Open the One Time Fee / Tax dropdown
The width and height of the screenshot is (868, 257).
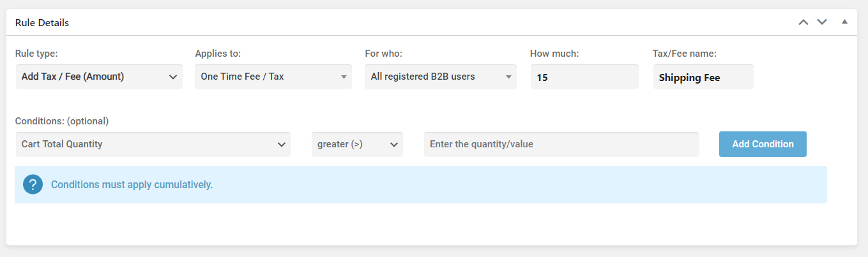pyautogui.click(x=273, y=77)
